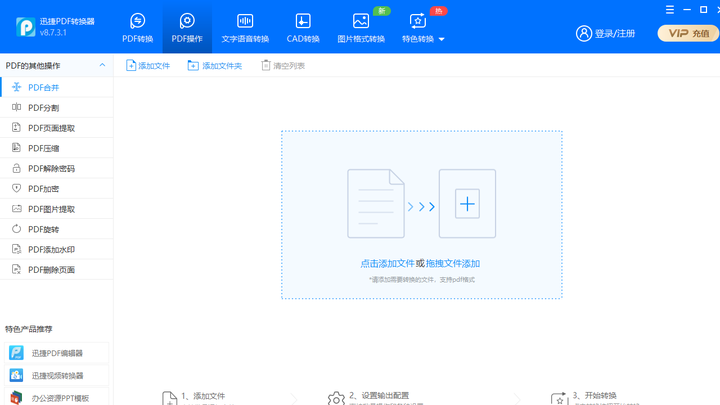Open the 迅捷视频转换器 recommendation

pyautogui.click(x=56, y=375)
